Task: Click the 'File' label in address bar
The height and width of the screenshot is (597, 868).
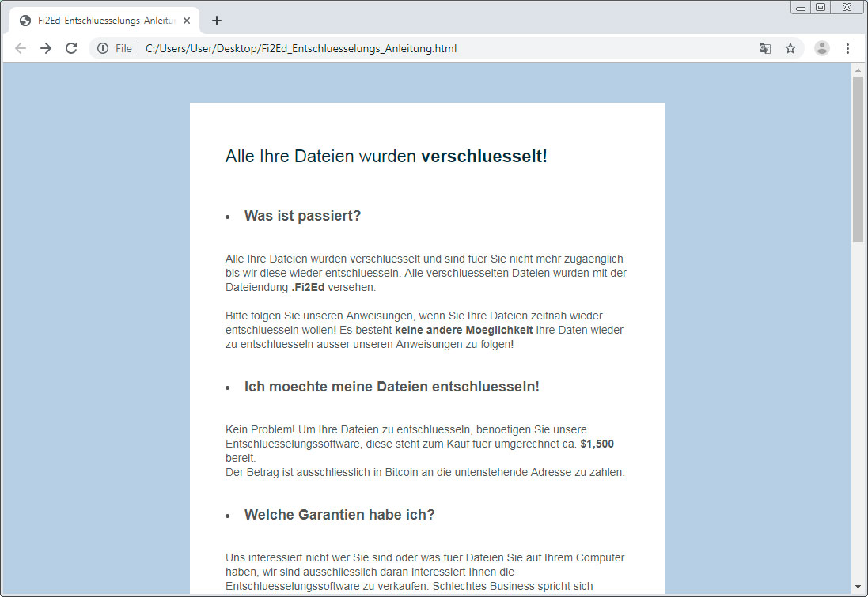Action: pos(123,49)
